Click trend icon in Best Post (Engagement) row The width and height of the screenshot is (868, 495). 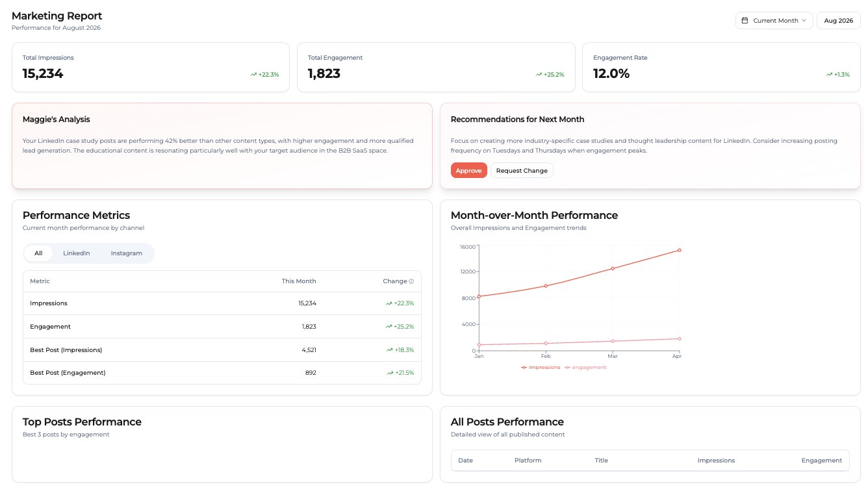pyautogui.click(x=389, y=374)
